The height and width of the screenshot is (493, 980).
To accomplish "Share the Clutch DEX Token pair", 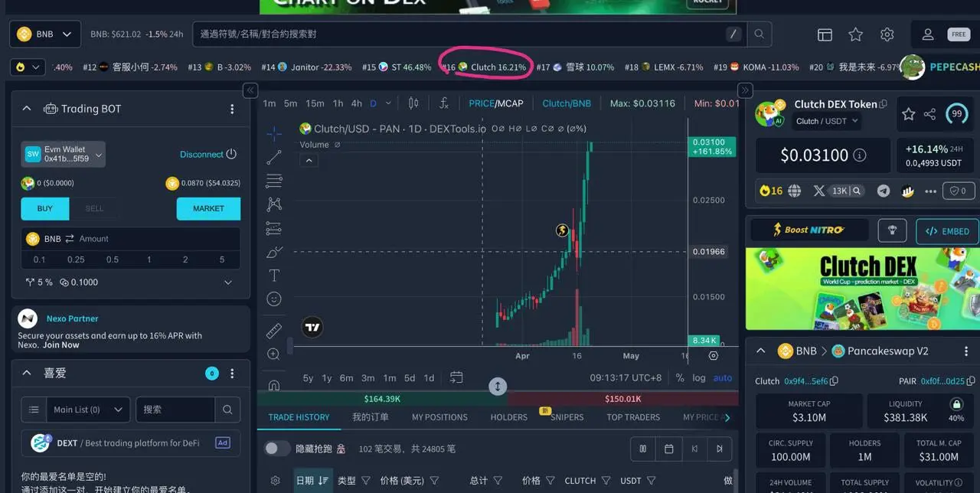I will (x=929, y=114).
